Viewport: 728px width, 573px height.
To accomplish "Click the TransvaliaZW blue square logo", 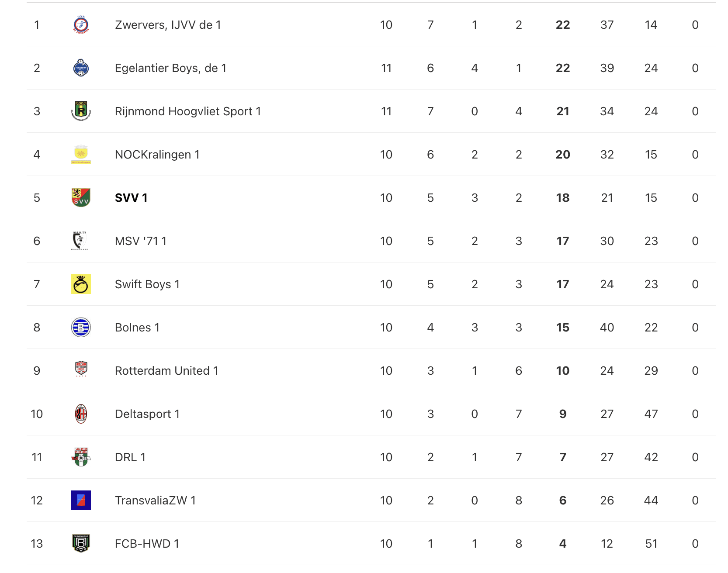I will pyautogui.click(x=81, y=501).
